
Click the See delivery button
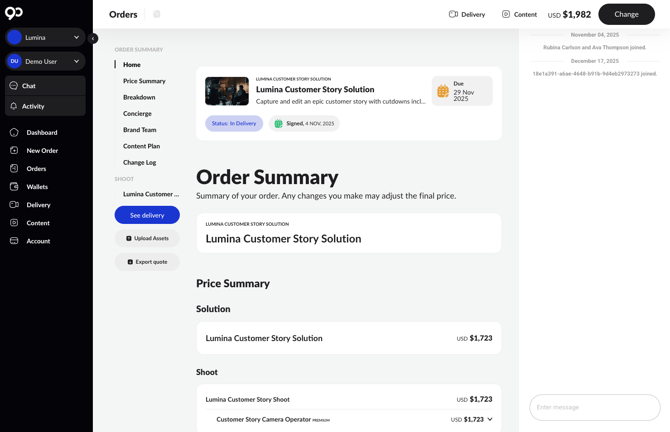[147, 215]
